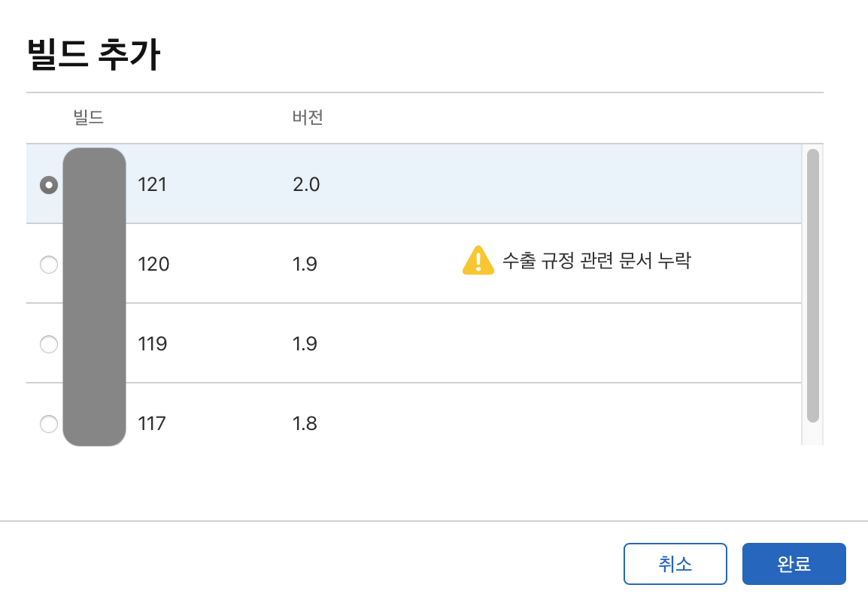Click the vertical scrollbar thumb
Viewport: 868px width, 600px height.
(812, 286)
